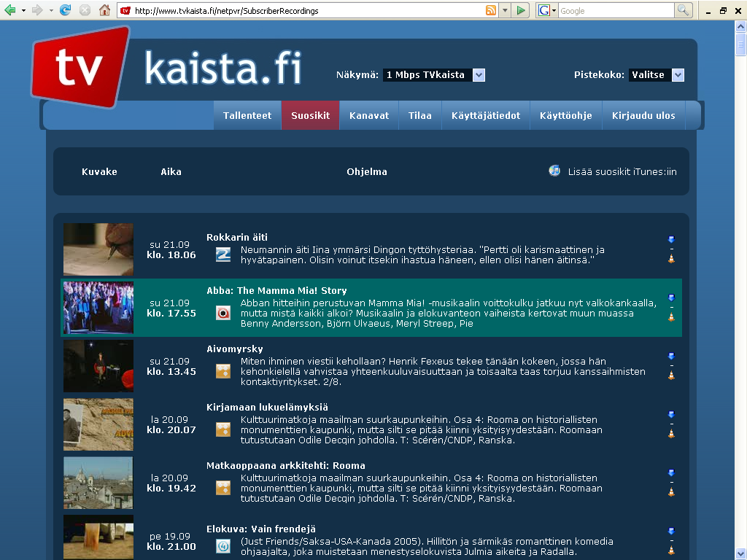Click the Abba: The Mamma Mia! Story thumbnail
The height and width of the screenshot is (560, 747).
[98, 307]
